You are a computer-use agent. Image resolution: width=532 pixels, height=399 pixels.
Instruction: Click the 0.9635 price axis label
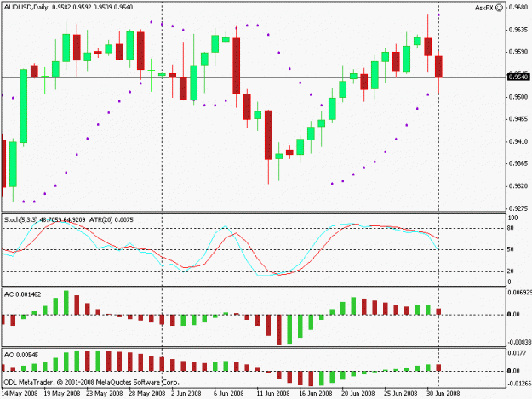tap(518, 30)
